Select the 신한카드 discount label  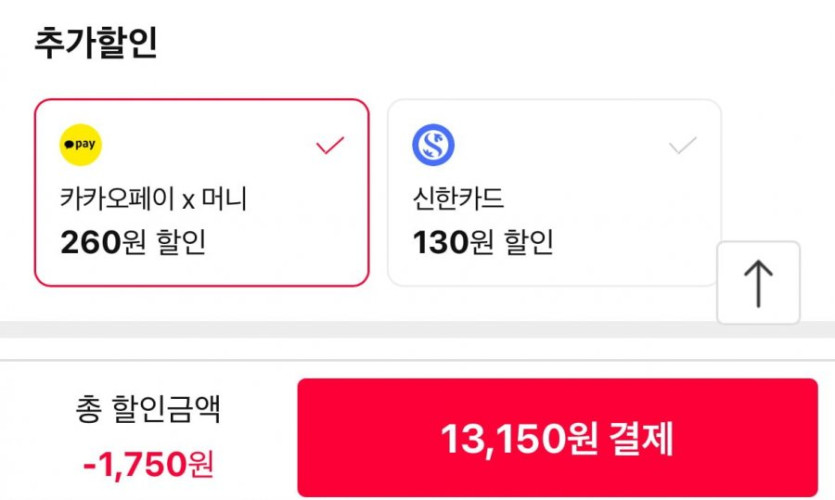(459, 199)
